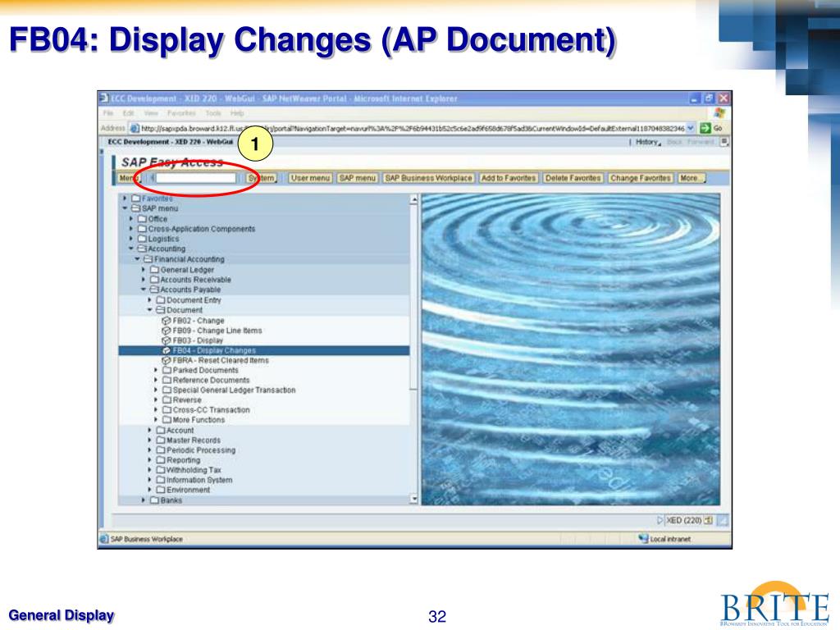Click Master Records folder icon
This screenshot has height=630, width=840.
tap(161, 440)
